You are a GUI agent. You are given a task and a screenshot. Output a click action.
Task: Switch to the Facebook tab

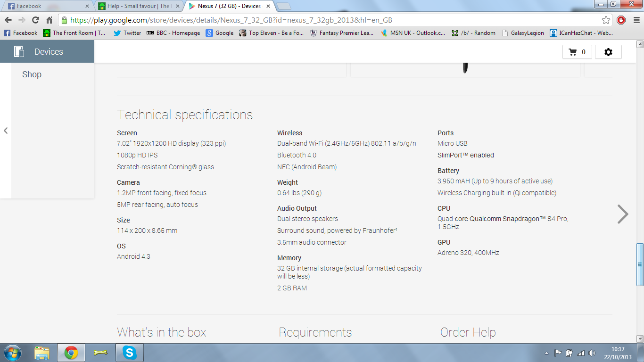click(46, 6)
